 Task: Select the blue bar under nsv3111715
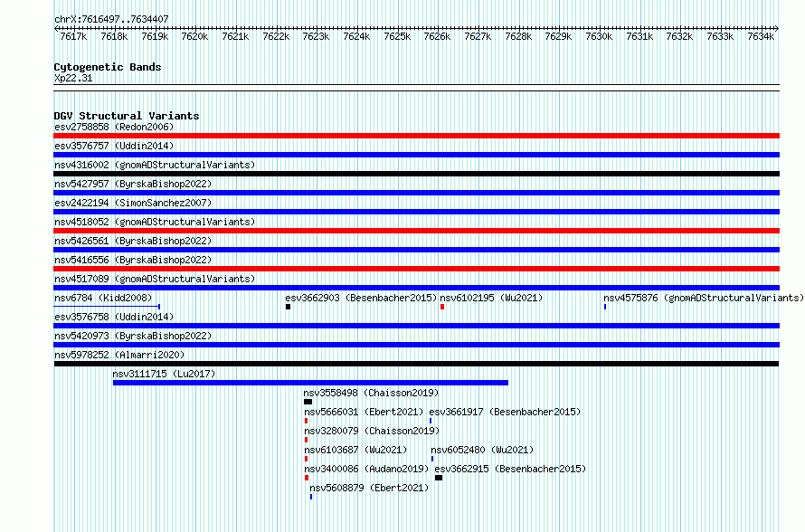click(x=310, y=383)
